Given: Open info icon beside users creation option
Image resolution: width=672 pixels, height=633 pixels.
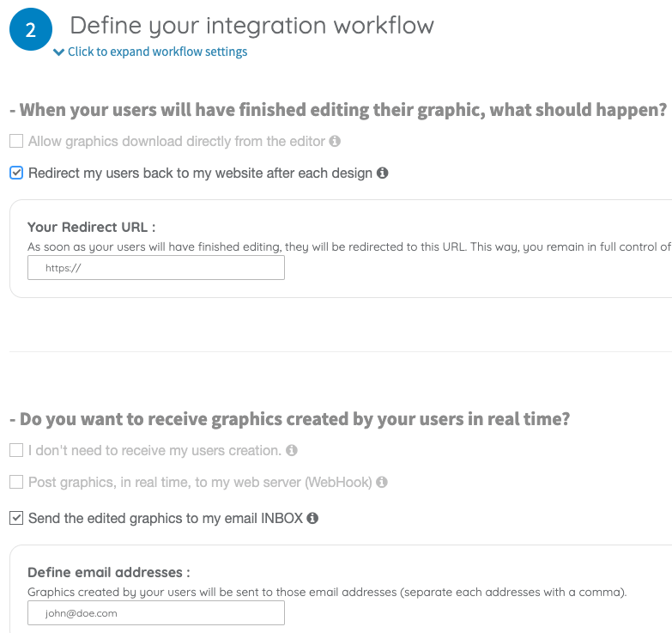Looking at the screenshot, I should pyautogui.click(x=292, y=450).
